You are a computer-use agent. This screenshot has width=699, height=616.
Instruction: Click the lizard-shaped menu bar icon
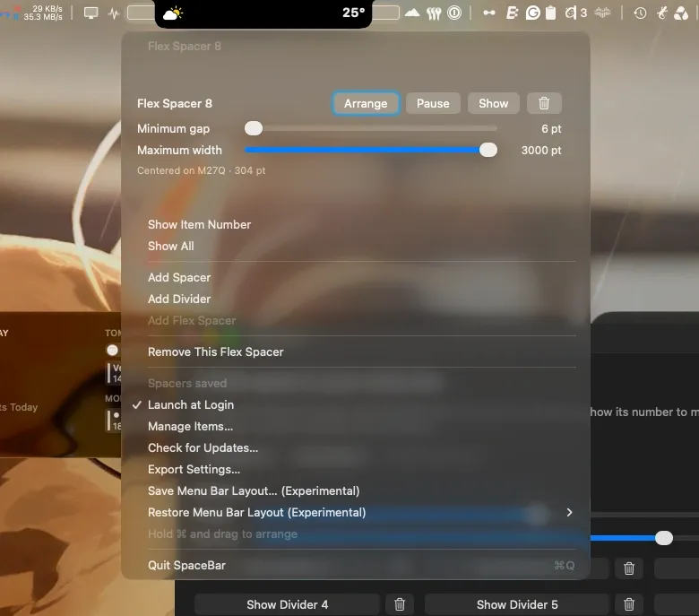coord(661,13)
